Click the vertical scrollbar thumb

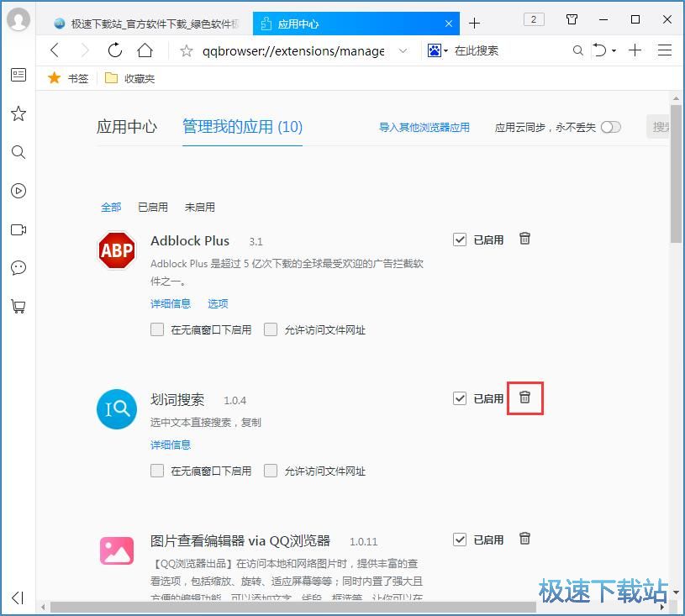[x=676, y=174]
